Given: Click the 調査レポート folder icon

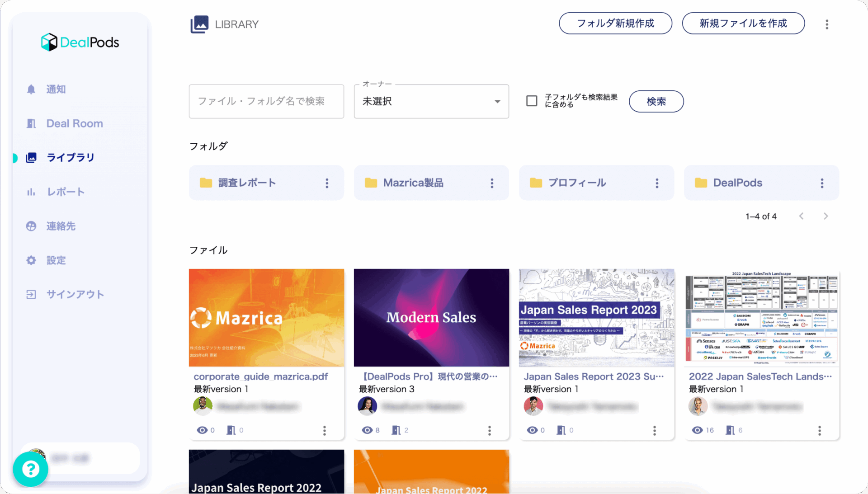Looking at the screenshot, I should point(206,183).
